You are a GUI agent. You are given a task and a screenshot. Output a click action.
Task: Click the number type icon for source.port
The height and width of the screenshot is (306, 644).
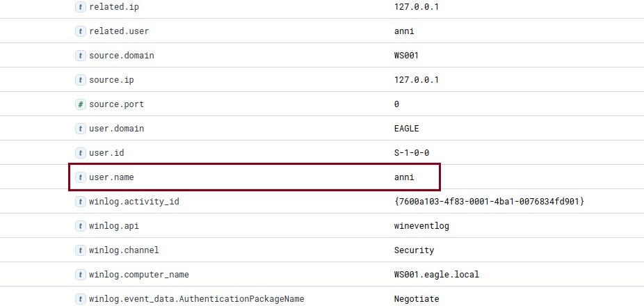pos(81,104)
